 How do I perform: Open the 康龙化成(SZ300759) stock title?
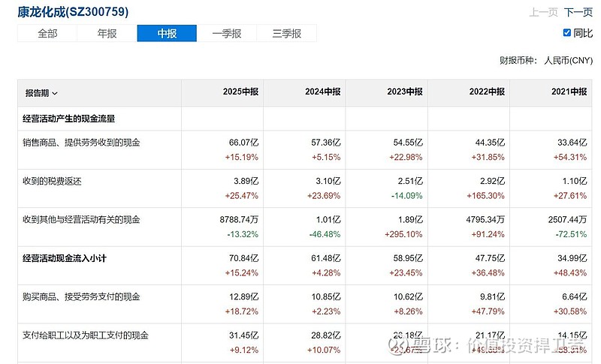click(x=73, y=12)
